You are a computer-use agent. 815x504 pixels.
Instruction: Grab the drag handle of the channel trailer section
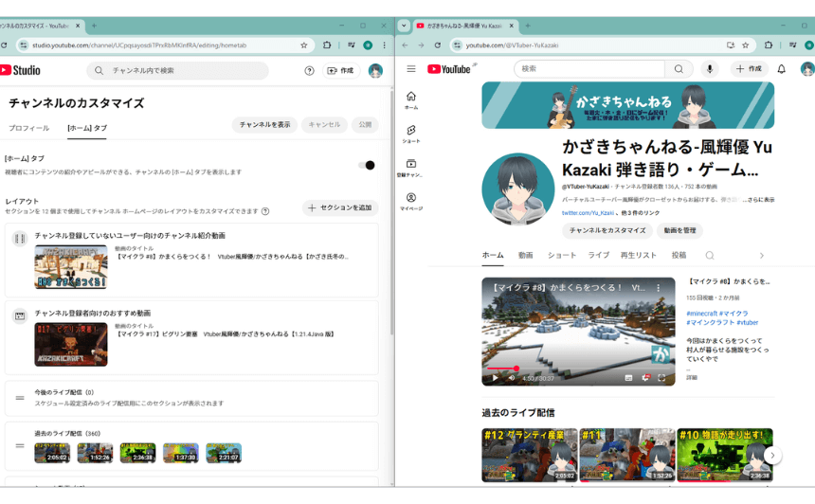20,239
